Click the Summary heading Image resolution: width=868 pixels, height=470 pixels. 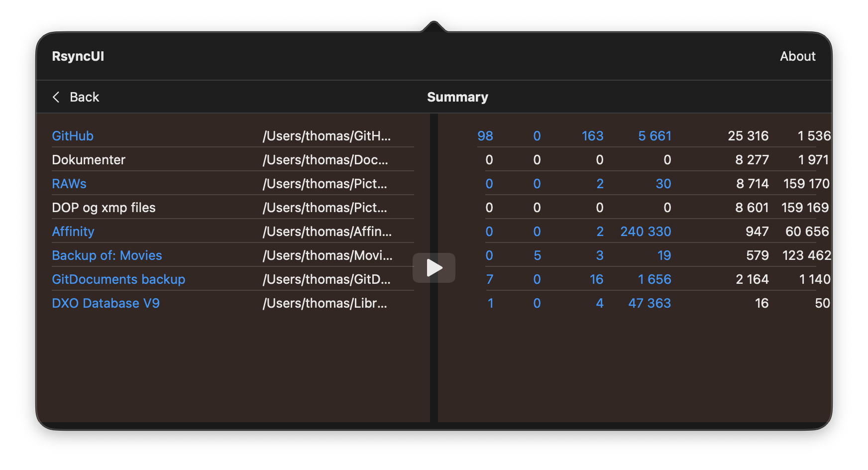coord(457,97)
